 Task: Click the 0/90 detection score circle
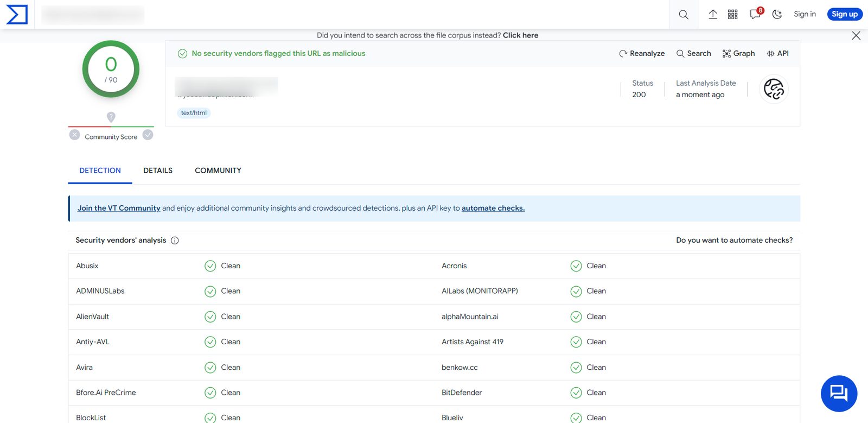(111, 69)
